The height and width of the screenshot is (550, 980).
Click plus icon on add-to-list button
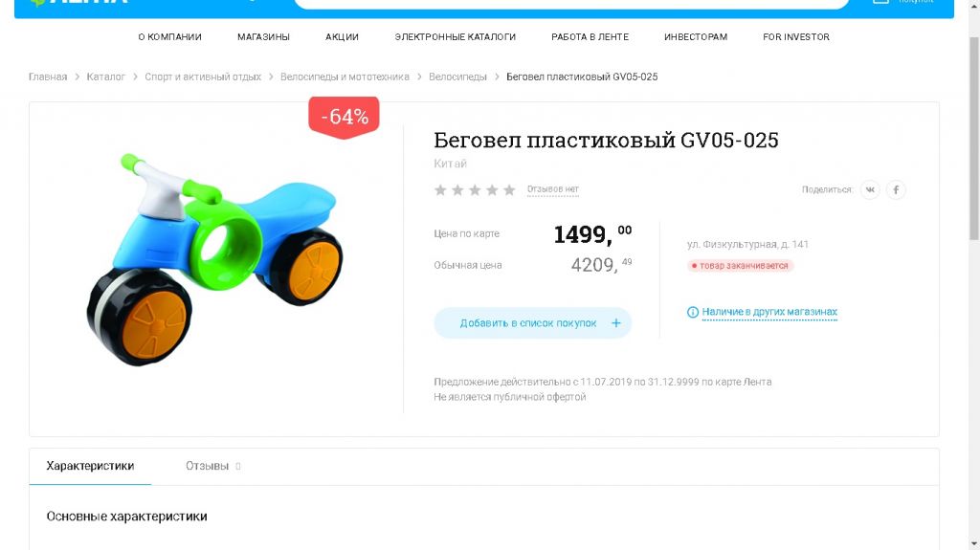(x=615, y=323)
